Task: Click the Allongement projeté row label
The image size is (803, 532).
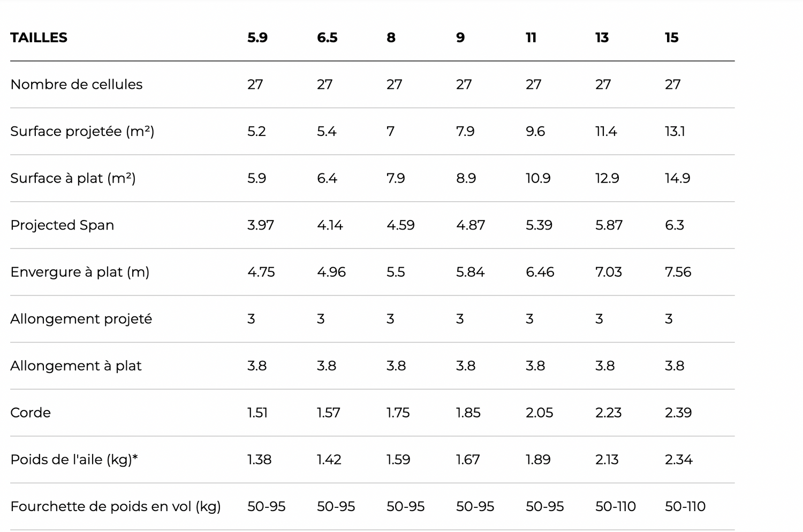Action: click(81, 319)
